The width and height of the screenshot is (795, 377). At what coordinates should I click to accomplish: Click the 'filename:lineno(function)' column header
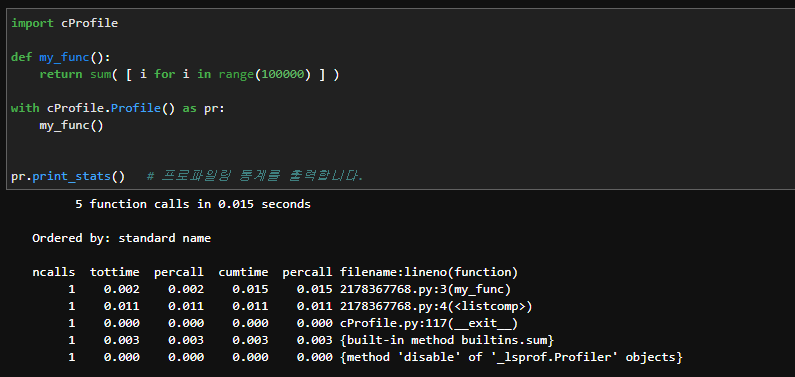[x=429, y=272]
